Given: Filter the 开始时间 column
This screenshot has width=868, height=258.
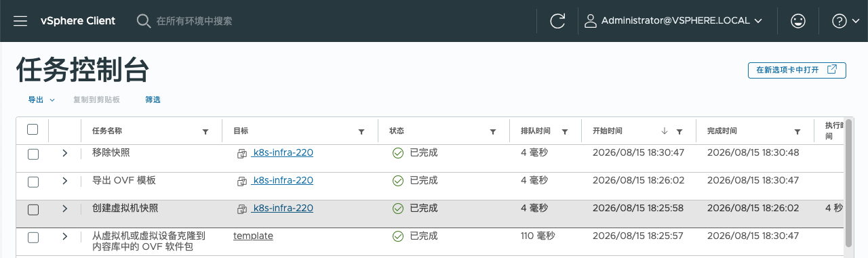Looking at the screenshot, I should (x=679, y=132).
